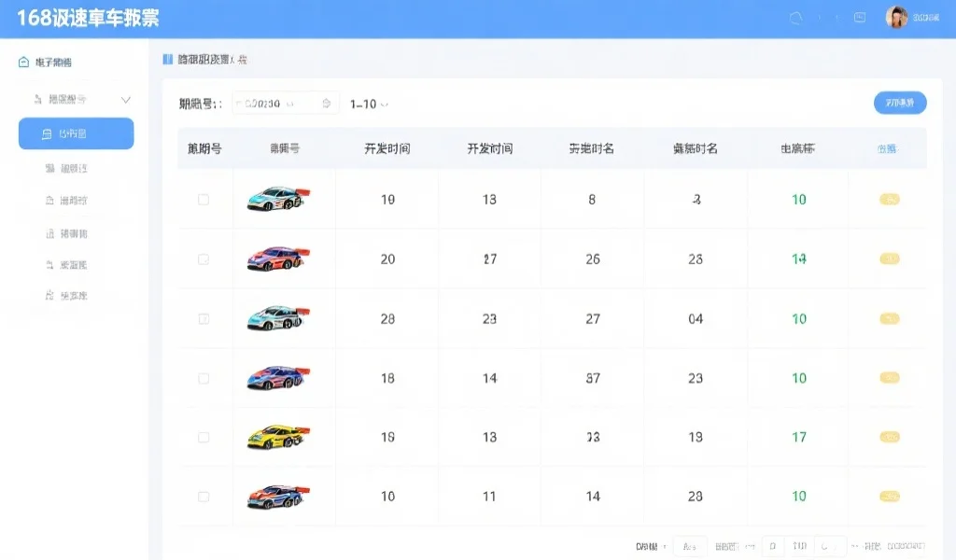The image size is (956, 560).
Task: Click the calendar icon in the period input
Action: coord(326,104)
